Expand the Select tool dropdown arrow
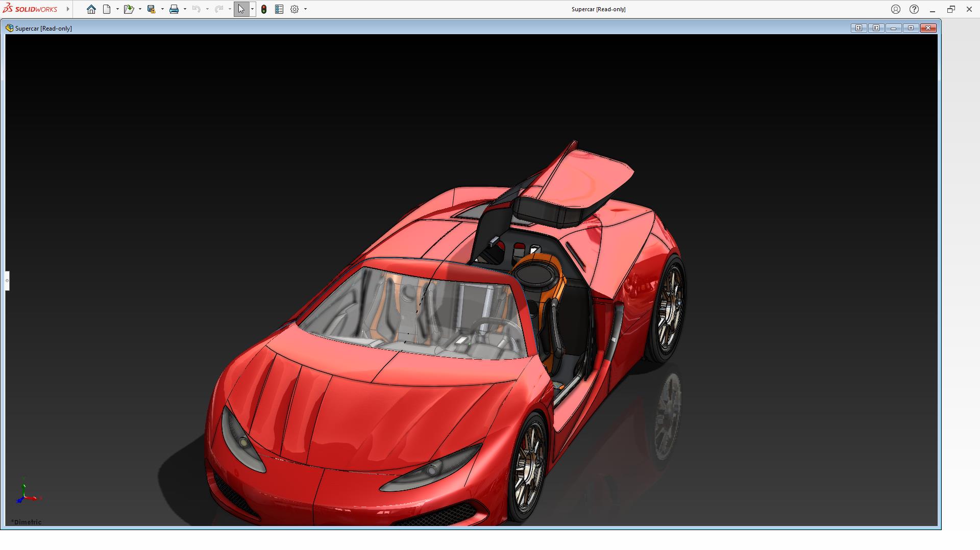This screenshot has width=980, height=550. pyautogui.click(x=252, y=9)
